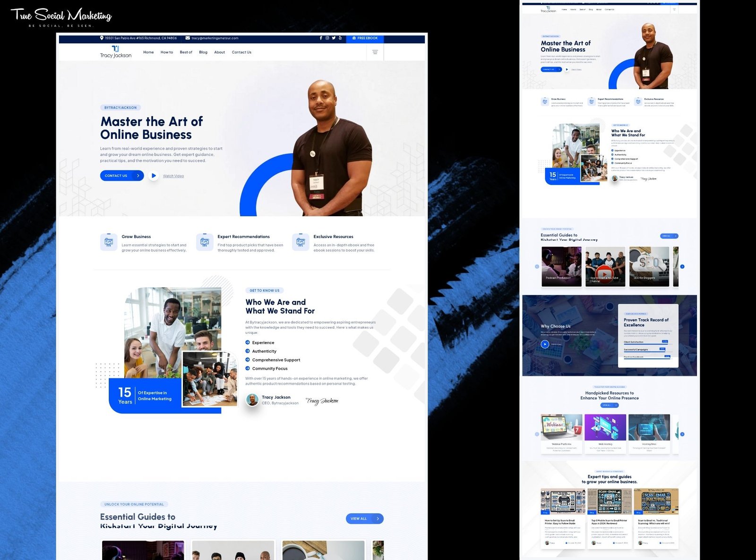Click the Exclusive Resources feature icon
The height and width of the screenshot is (560, 756).
click(x=301, y=242)
